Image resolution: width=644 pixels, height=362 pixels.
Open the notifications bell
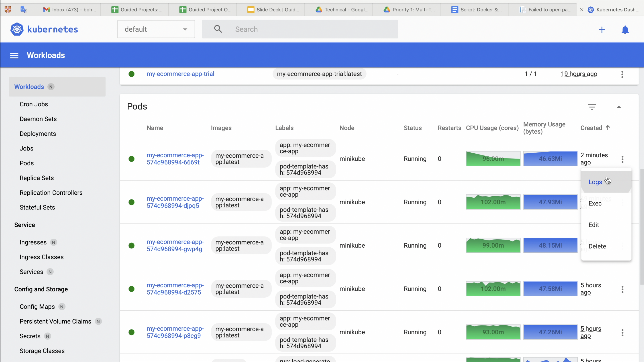click(x=625, y=30)
